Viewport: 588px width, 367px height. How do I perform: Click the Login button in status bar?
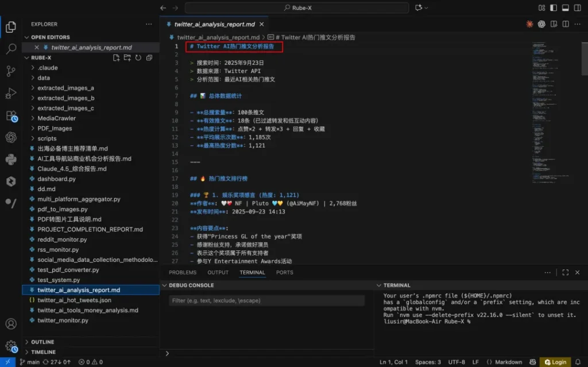555,362
